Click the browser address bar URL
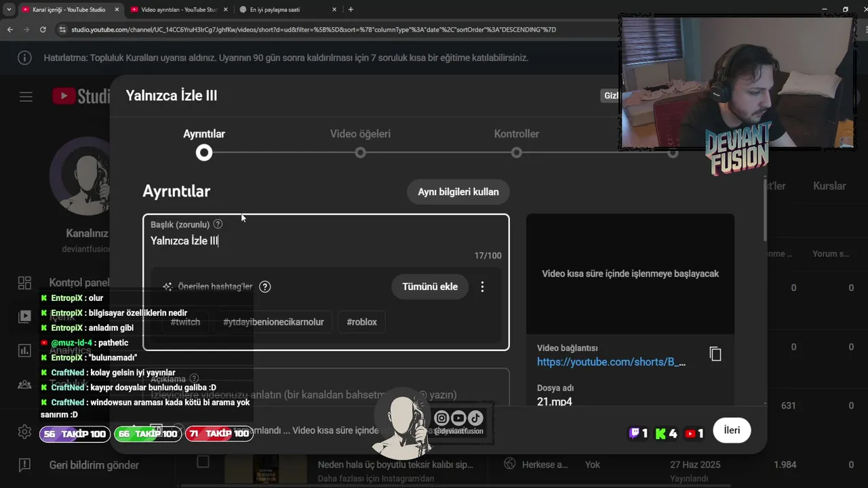Screen dimensions: 868x488 (314, 30)
